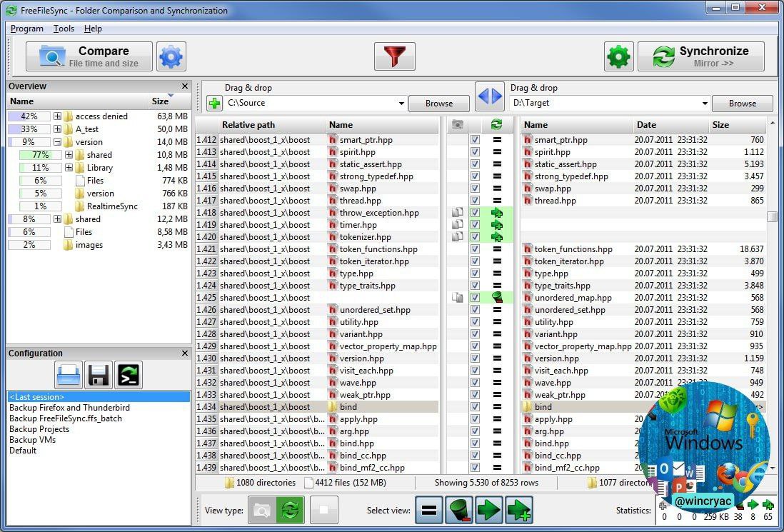This screenshot has height=532, width=784.
Task: Open the Program menu
Action: [27, 29]
